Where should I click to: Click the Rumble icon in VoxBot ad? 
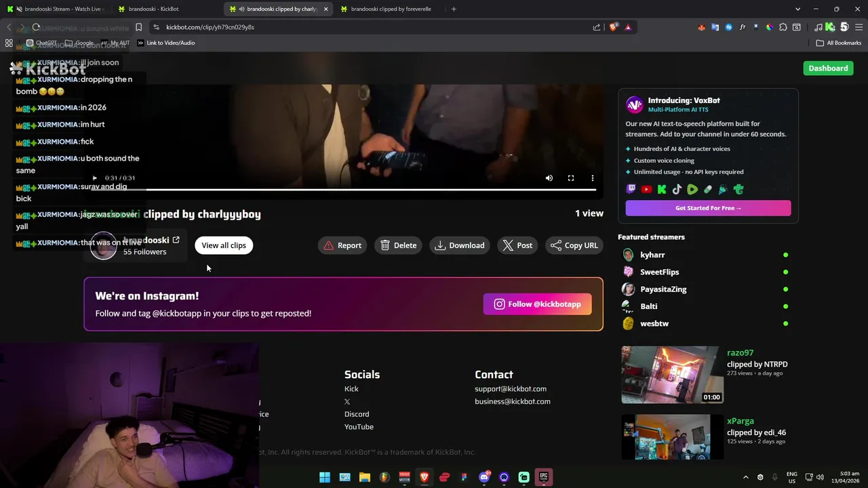click(692, 190)
